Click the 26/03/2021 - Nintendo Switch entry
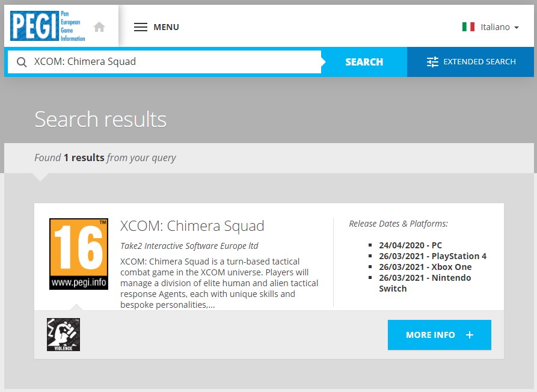The image size is (537, 392). (425, 283)
